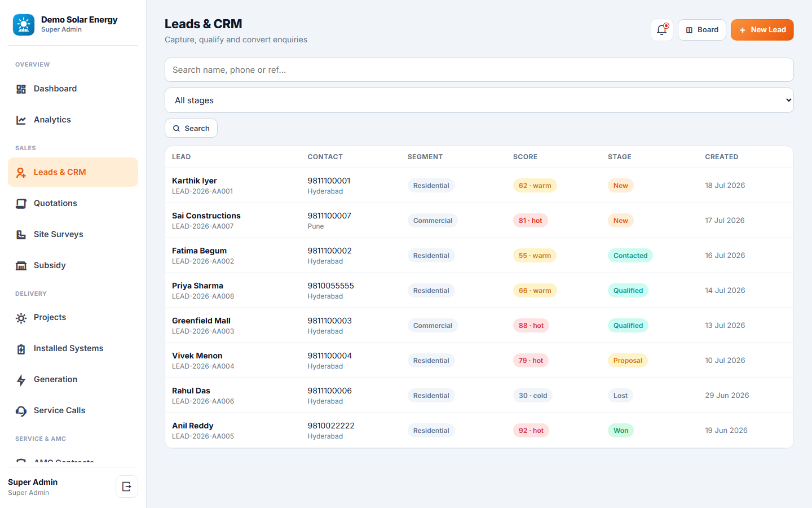Click the Proposal stage badge
This screenshot has width=812, height=508.
[x=628, y=361]
